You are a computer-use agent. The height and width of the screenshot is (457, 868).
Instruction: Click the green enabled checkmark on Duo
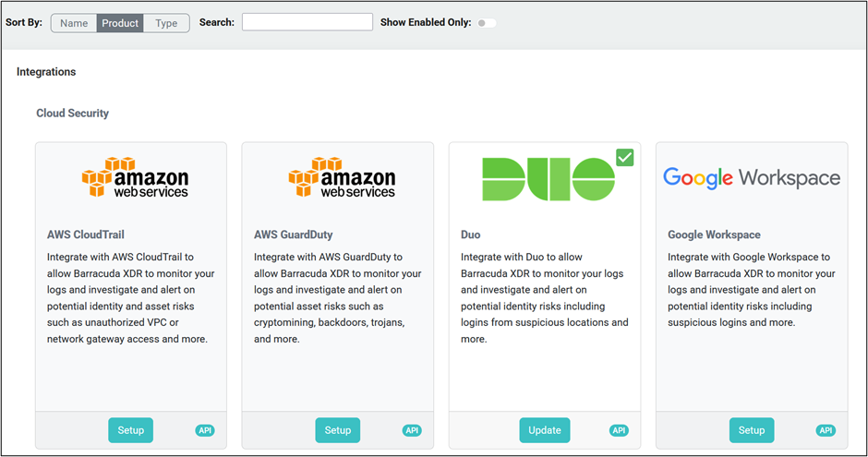tap(625, 158)
